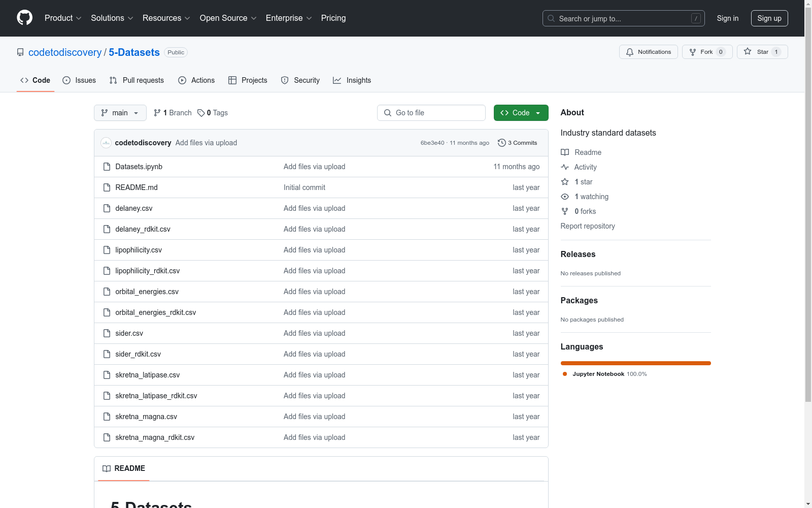Click the file icon for lipophilicity.csv
The height and width of the screenshot is (508, 812).
click(107, 250)
